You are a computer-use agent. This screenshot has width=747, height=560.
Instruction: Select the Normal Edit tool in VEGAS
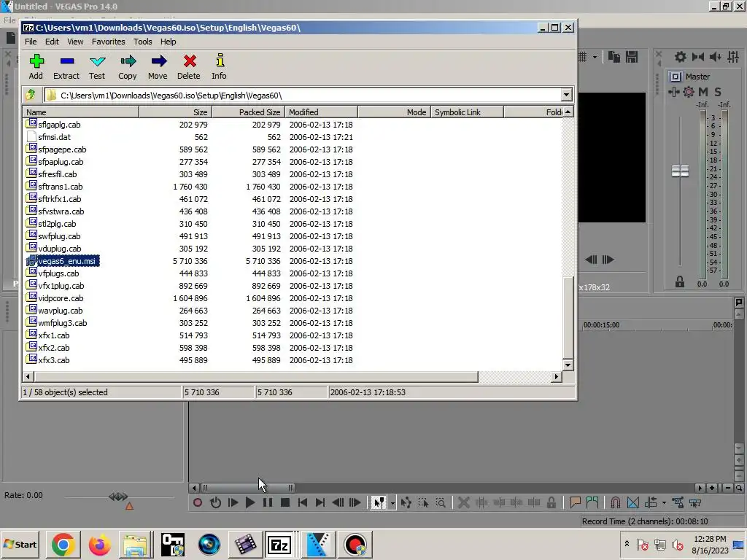pyautogui.click(x=379, y=502)
